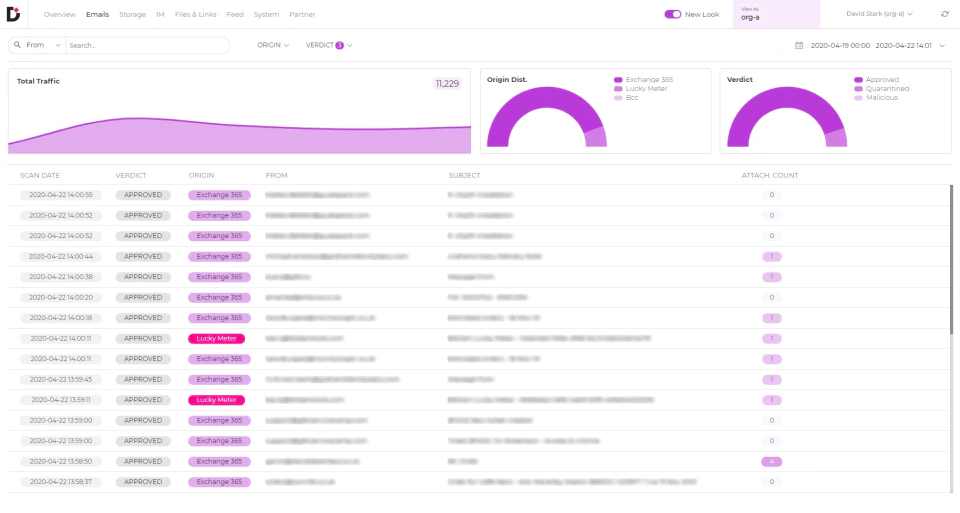Click the email list vertical scrollbar
This screenshot has width=960, height=513.
coord(951,260)
